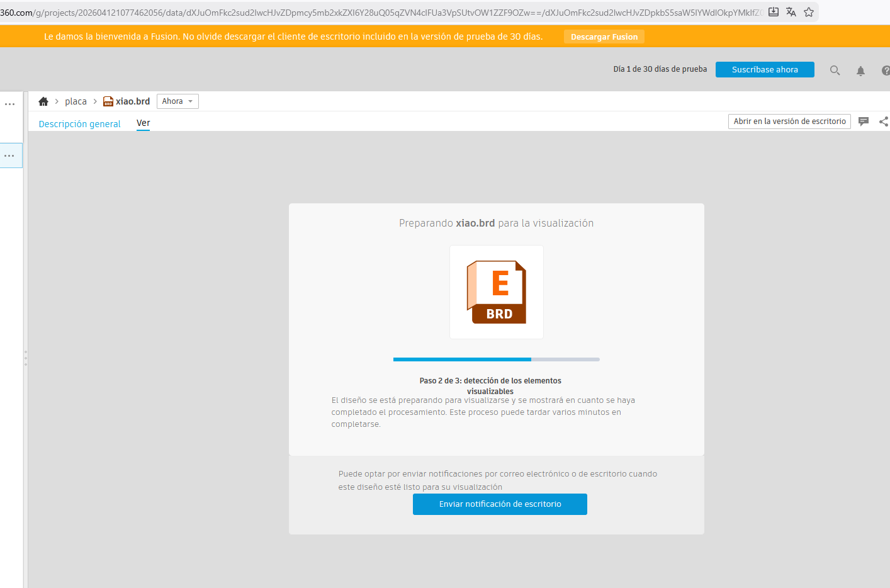Go to the home folder icon
Viewport: 890px width, 588px height.
43,101
